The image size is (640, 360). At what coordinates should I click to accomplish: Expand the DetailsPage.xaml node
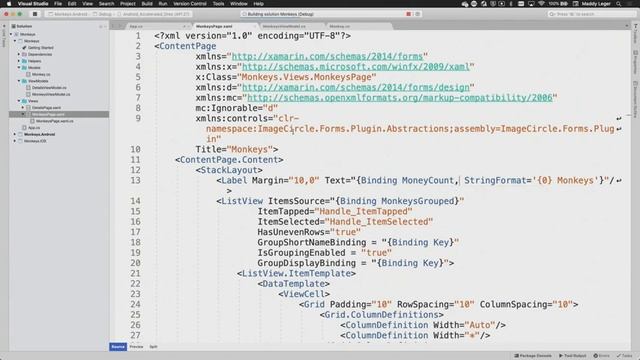pos(22,107)
